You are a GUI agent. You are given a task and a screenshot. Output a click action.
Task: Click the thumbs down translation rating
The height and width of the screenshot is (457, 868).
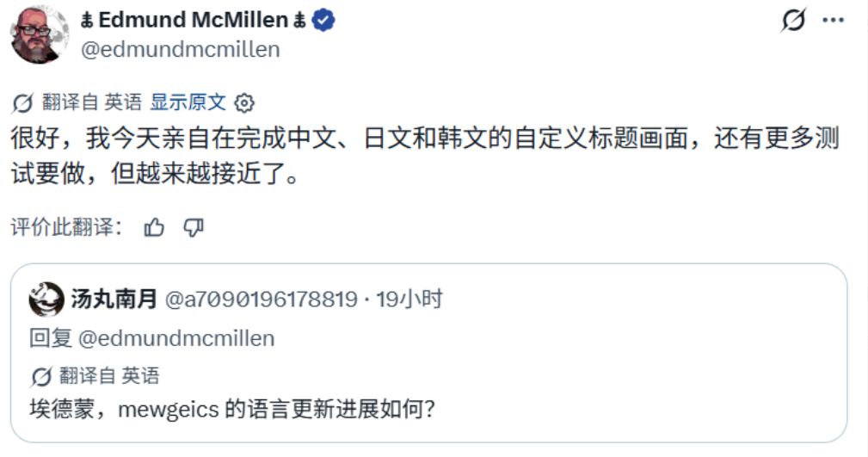click(x=194, y=227)
